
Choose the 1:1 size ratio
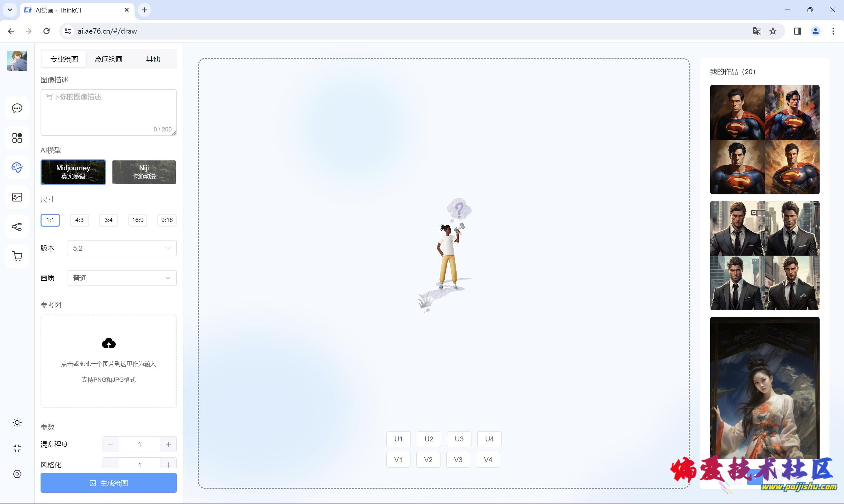50,220
